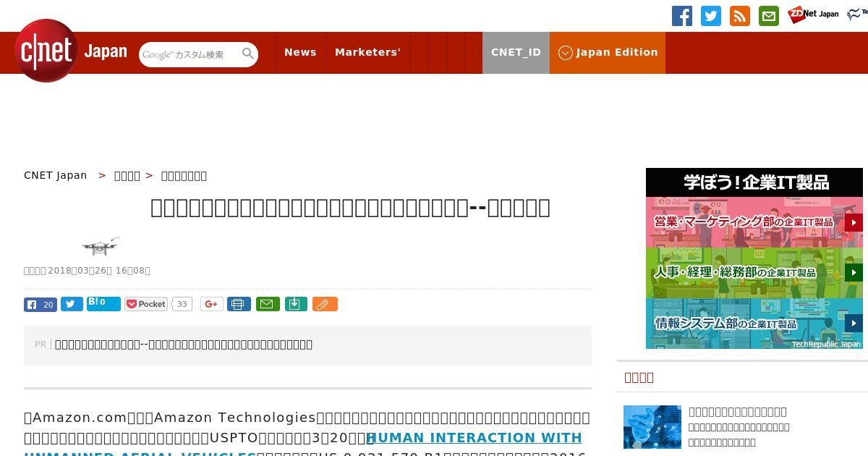Open HUMAN INTERACTION WITH patent link
The height and width of the screenshot is (456, 868).
point(475,437)
